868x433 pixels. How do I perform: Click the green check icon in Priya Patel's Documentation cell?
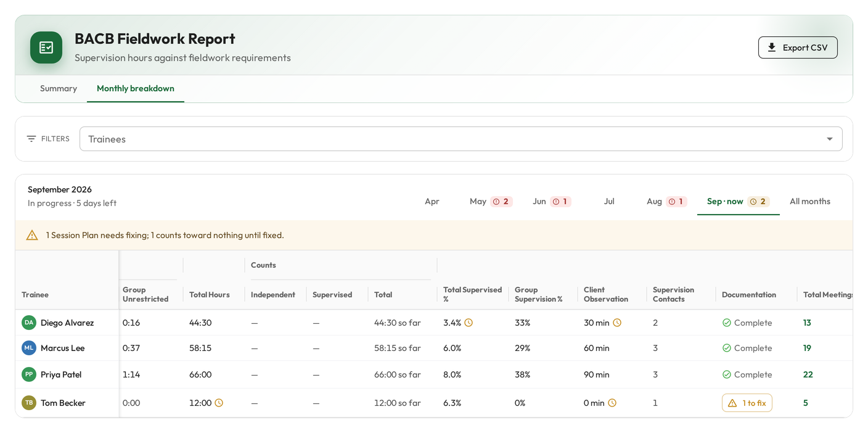tap(727, 374)
